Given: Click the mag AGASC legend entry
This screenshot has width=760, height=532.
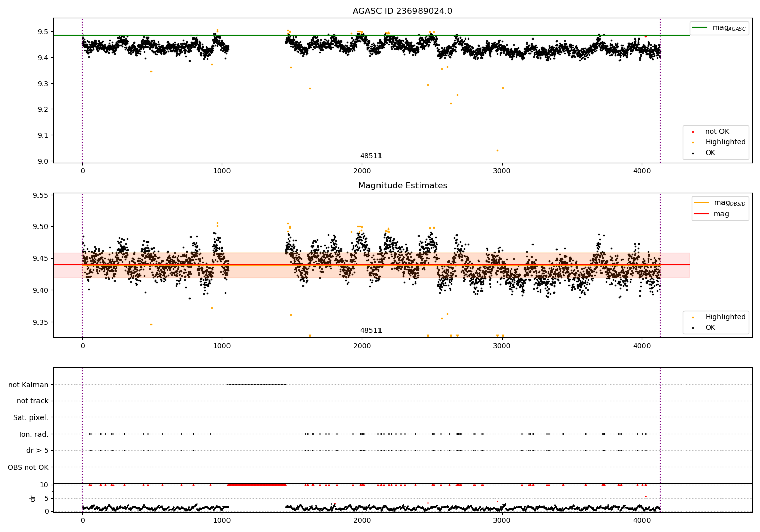Looking at the screenshot, I should point(719,28).
